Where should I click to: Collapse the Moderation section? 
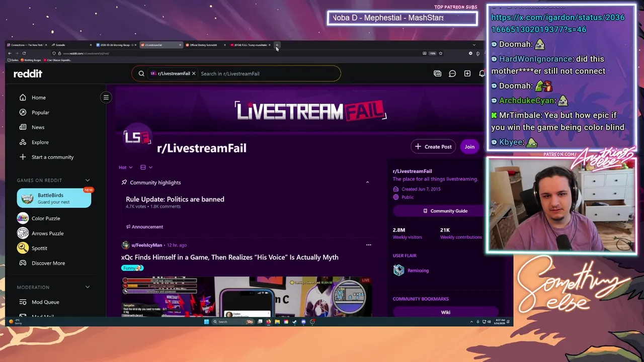(88, 287)
